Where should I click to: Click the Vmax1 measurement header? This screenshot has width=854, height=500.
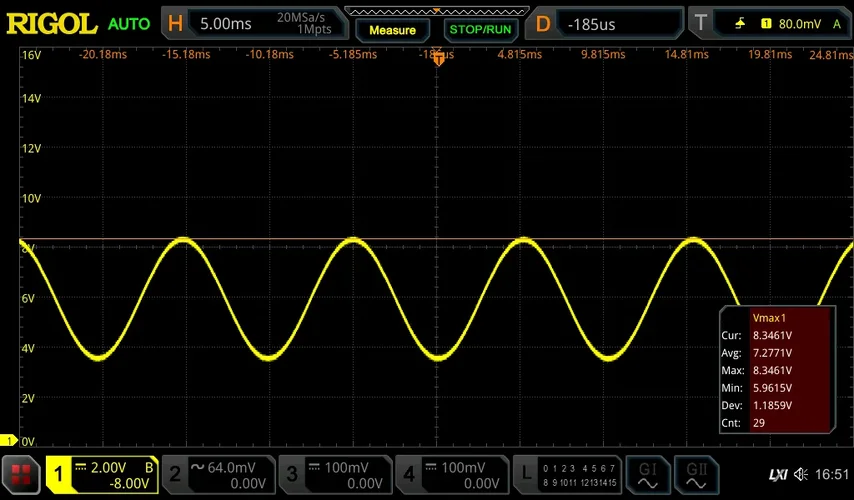[769, 318]
